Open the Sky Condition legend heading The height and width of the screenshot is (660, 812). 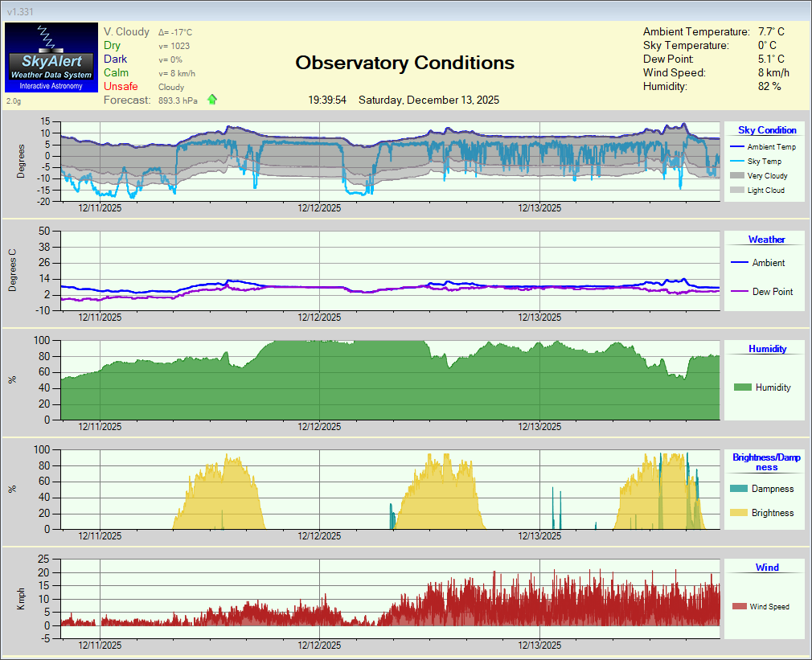[x=767, y=130]
